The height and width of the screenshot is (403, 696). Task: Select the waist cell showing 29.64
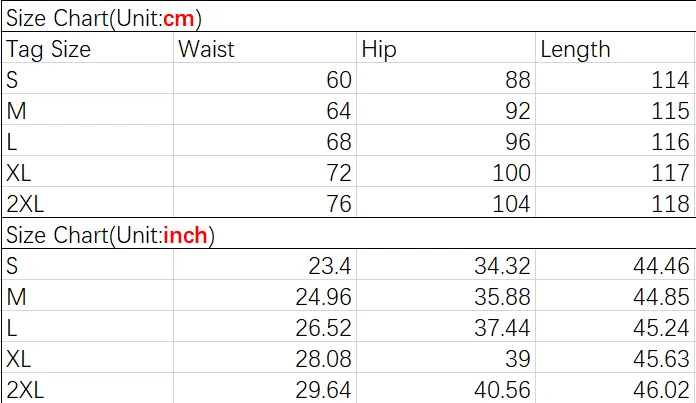pos(265,388)
